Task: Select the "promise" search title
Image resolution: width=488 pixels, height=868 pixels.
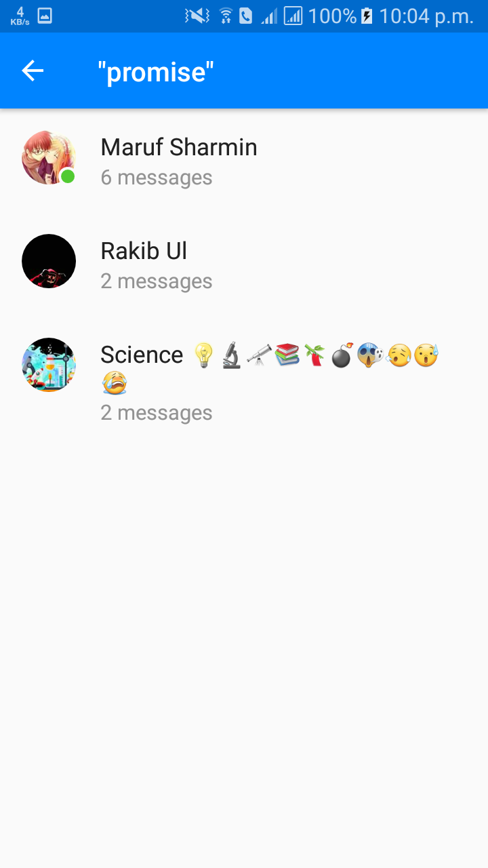Action: pyautogui.click(x=156, y=71)
